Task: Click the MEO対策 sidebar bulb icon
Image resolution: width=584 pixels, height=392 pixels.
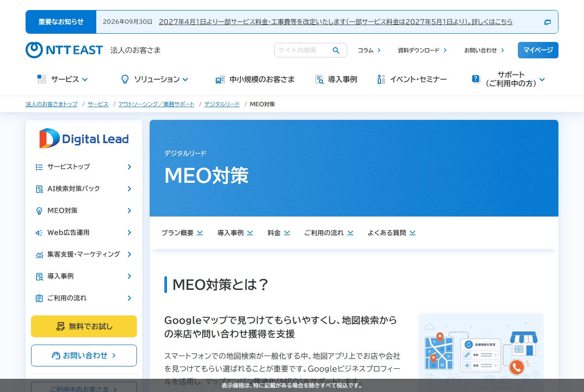Action: click(x=39, y=211)
